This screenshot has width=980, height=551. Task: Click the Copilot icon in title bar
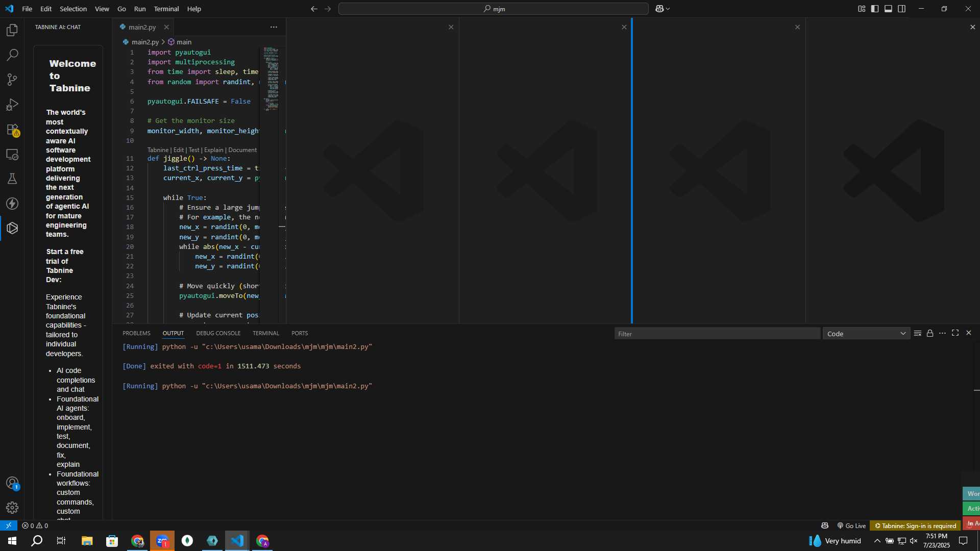click(662, 9)
